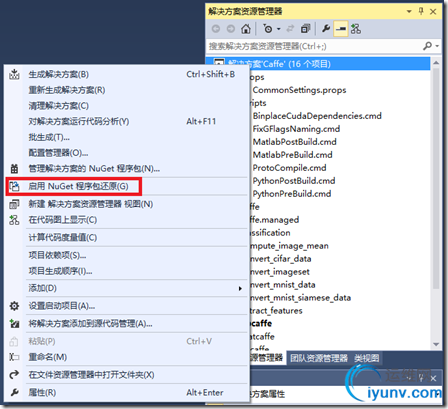Click the rename icon beside 重命名(M)
Image resolution: width=448 pixels, height=409 pixels.
tap(14, 357)
